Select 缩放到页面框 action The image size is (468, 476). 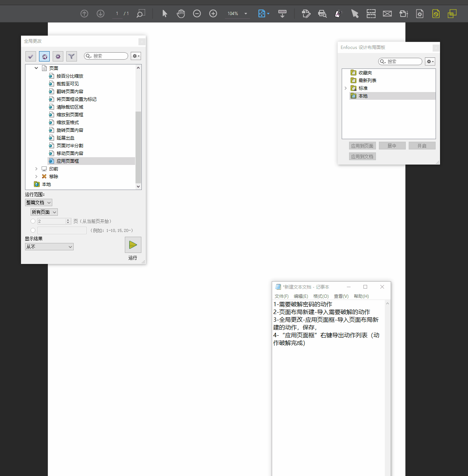click(x=70, y=114)
